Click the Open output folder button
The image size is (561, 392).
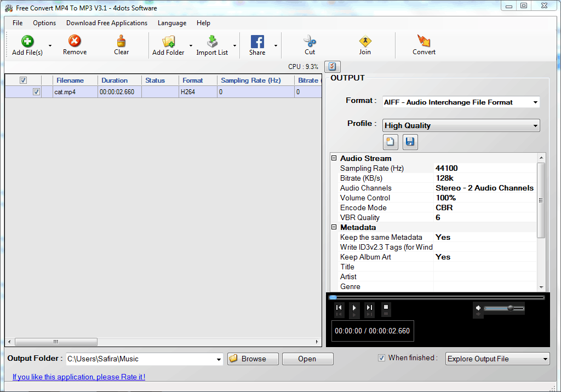(308, 359)
